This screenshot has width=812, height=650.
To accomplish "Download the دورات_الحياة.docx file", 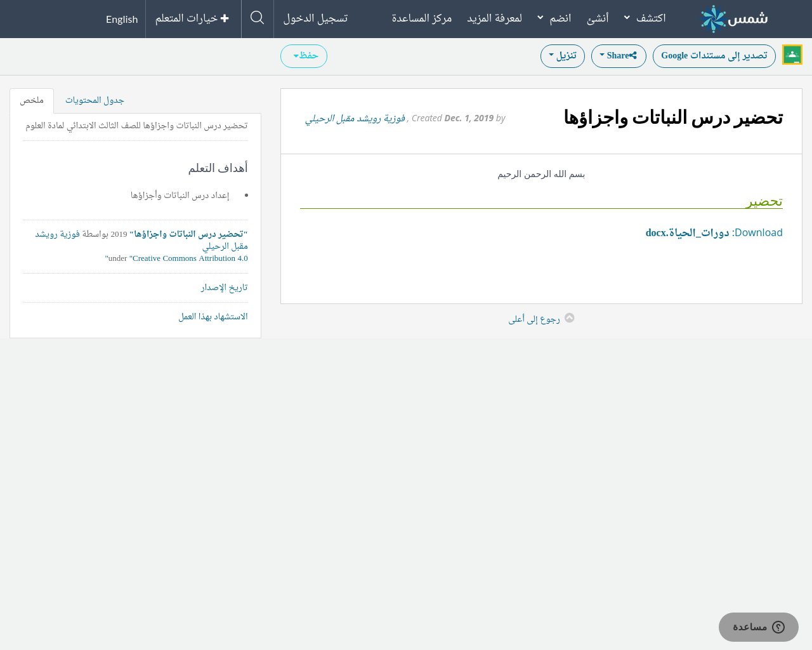I will pyautogui.click(x=687, y=232).
